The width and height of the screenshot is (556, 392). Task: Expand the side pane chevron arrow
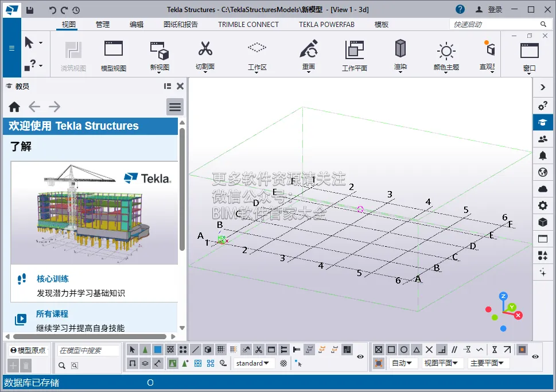543,87
